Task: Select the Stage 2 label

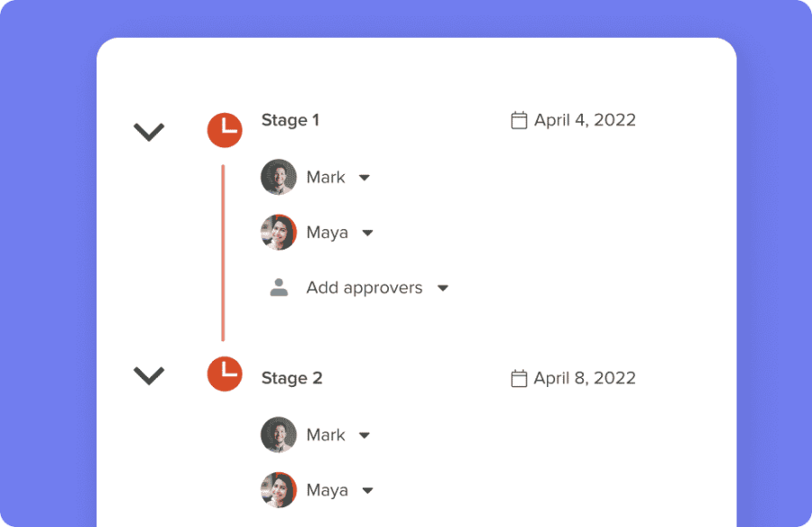Action: (x=291, y=377)
